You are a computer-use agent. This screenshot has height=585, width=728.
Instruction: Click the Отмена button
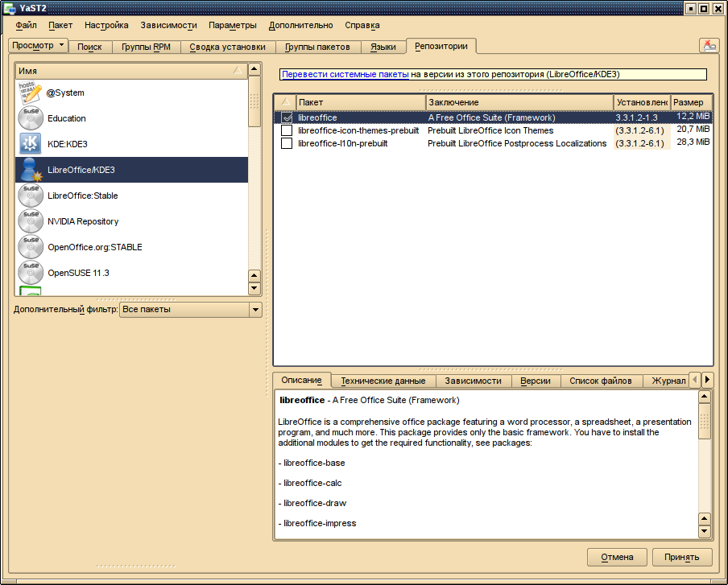click(x=617, y=557)
